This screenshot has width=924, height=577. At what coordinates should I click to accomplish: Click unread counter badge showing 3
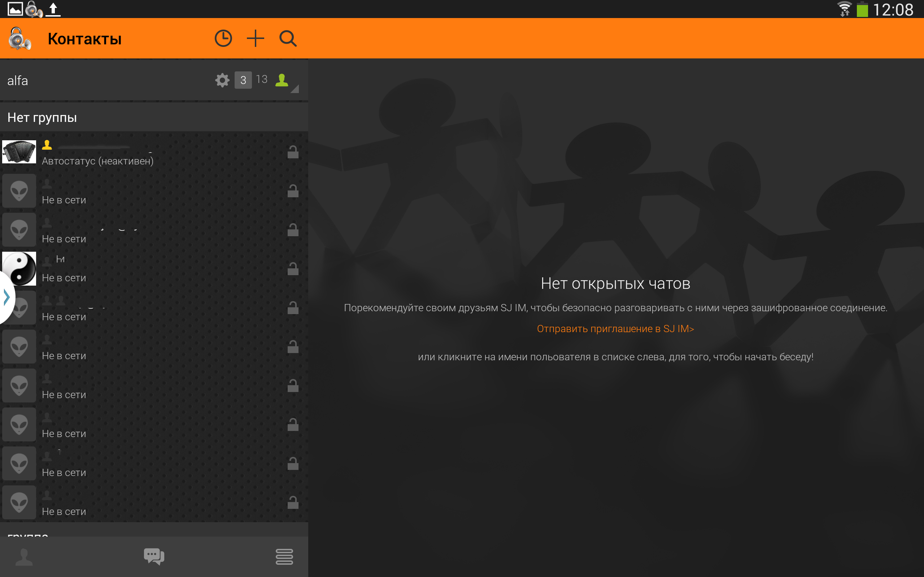243,80
